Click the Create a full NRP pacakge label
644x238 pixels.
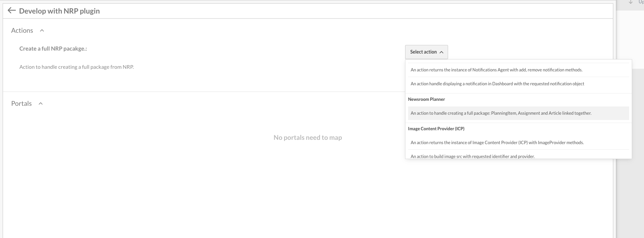coord(53,49)
